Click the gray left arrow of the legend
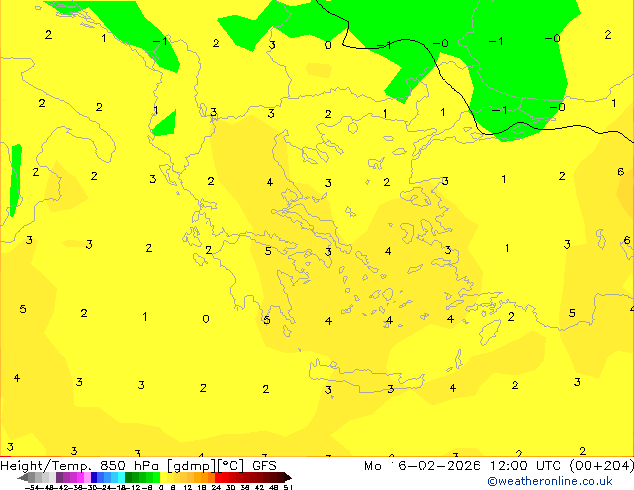The width and height of the screenshot is (634, 490). 23,477
